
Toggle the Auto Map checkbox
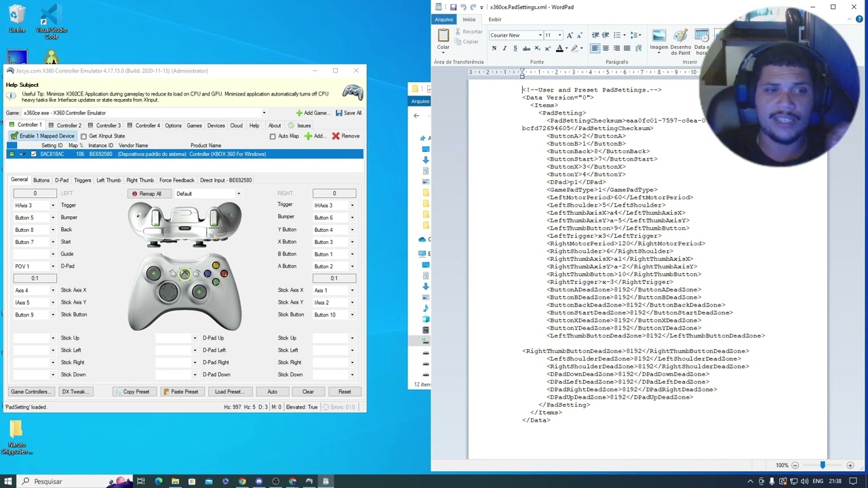273,136
